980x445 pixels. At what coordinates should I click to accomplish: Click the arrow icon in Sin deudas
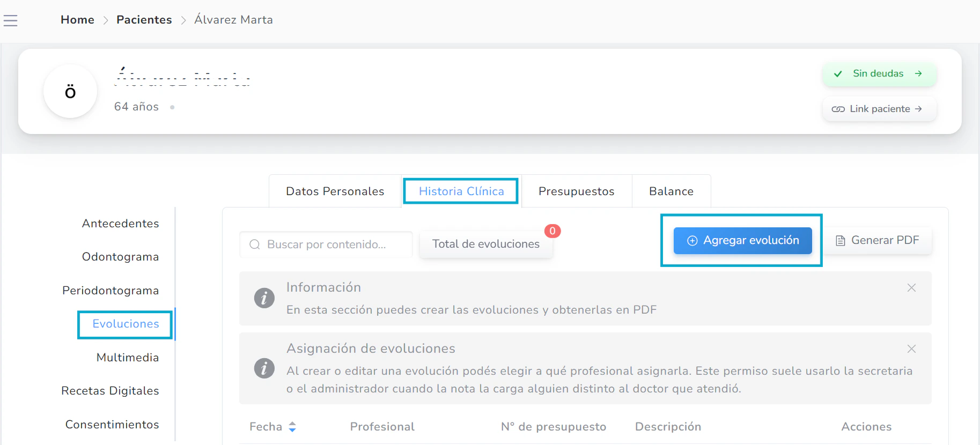[918, 73]
